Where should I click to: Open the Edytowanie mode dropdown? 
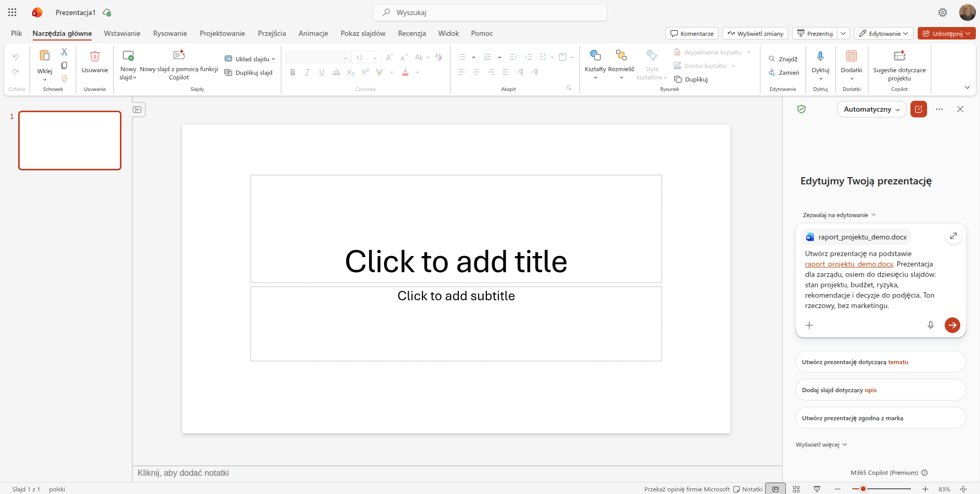coord(883,33)
